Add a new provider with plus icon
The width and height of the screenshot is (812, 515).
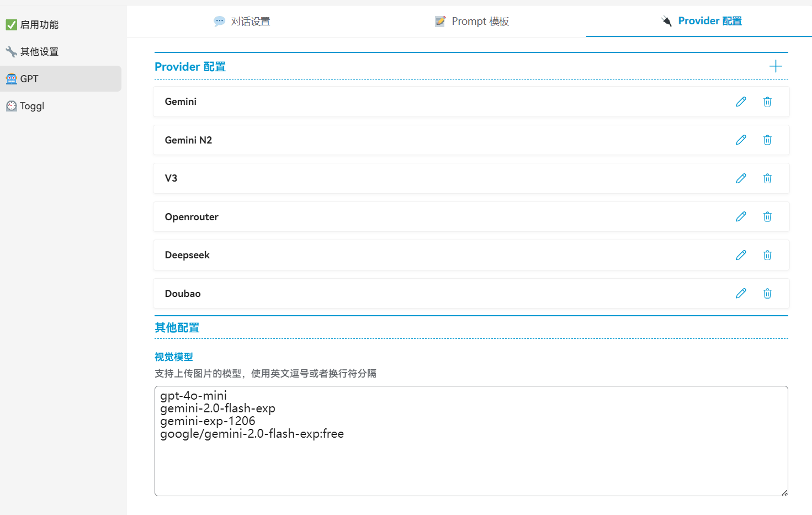point(776,66)
